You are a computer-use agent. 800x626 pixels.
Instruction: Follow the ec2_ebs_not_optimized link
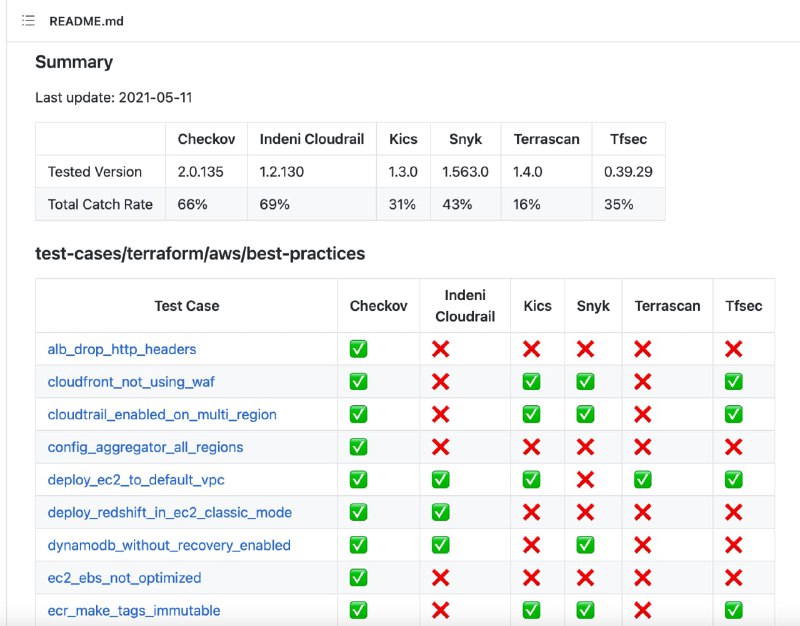point(124,578)
